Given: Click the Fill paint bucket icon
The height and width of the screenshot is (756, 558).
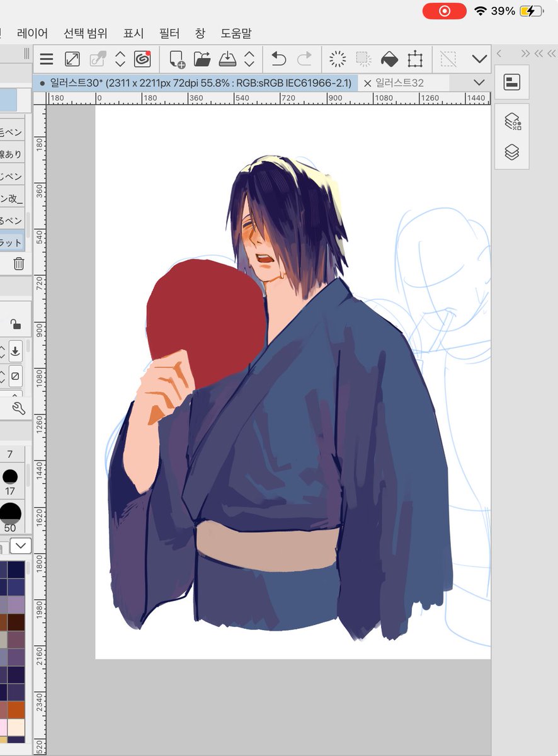Looking at the screenshot, I should coord(390,59).
